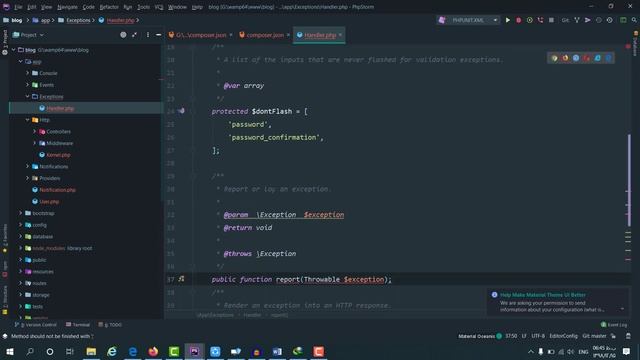Open the Event Log
640x360 pixels.
coord(614,325)
